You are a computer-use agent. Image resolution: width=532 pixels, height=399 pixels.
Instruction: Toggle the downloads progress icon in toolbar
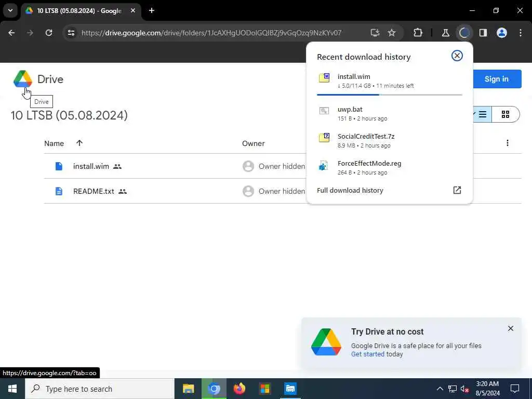pos(464,33)
